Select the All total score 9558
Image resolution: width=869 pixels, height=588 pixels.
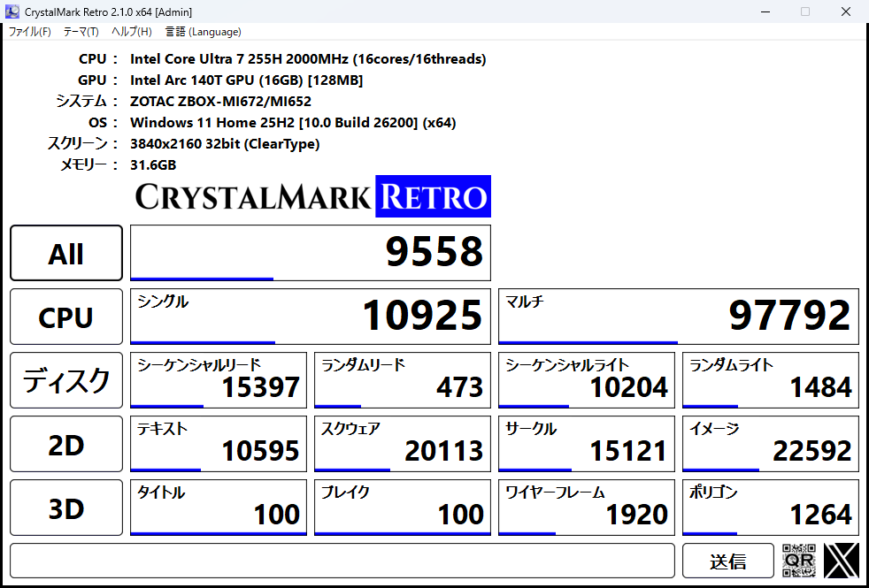click(x=311, y=253)
